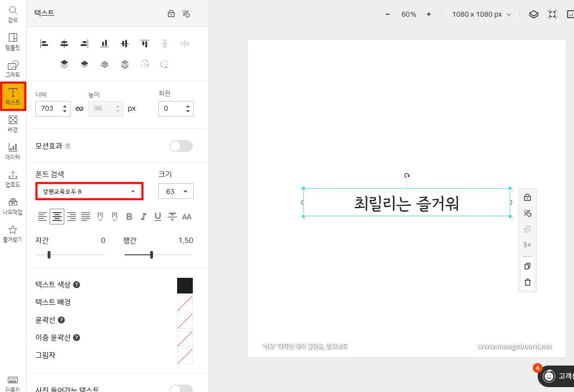This screenshot has height=392, width=574.
Task: Open the layers panel icon in top bar
Action: click(534, 14)
